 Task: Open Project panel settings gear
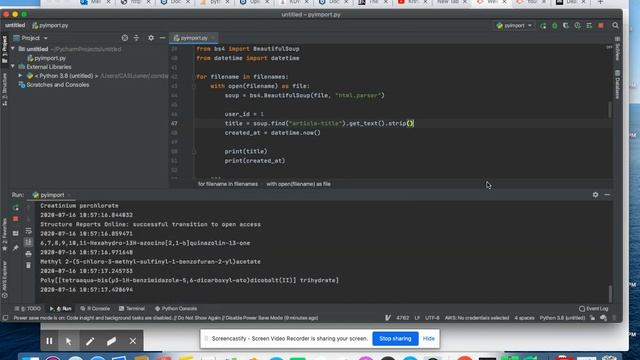(151, 38)
